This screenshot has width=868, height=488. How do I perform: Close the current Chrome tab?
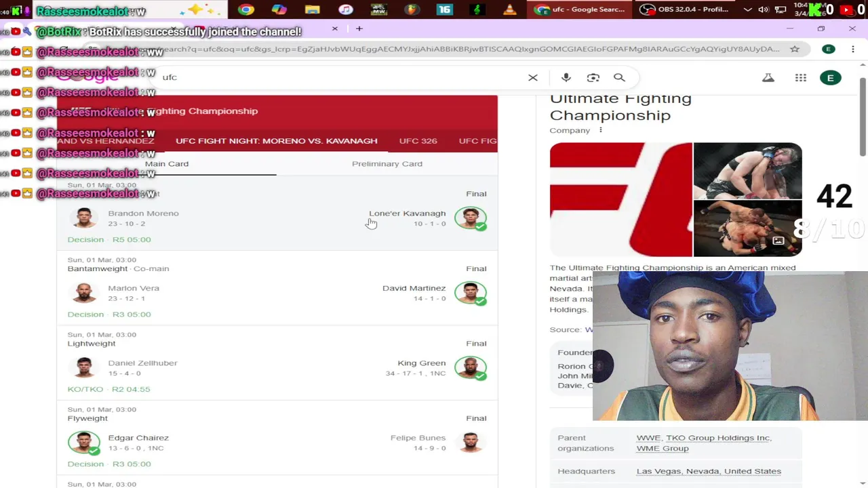click(x=334, y=28)
